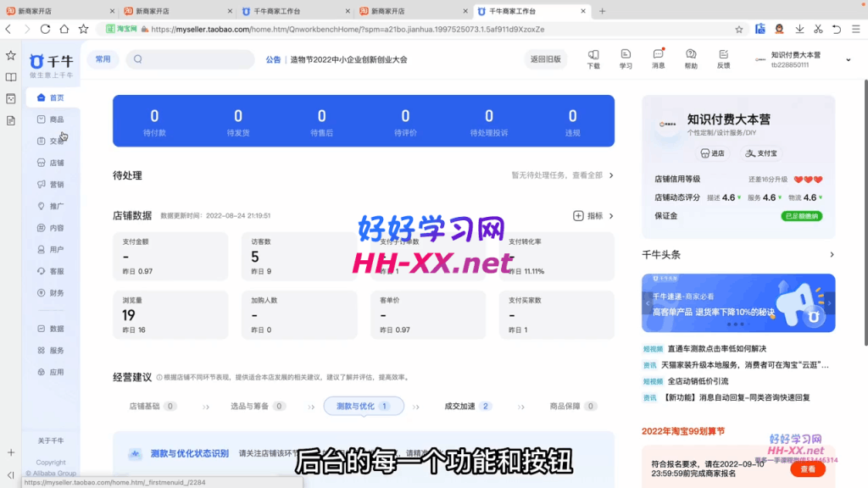Open the 店铺 shop menu
The width and height of the screenshot is (868, 488).
(51, 163)
